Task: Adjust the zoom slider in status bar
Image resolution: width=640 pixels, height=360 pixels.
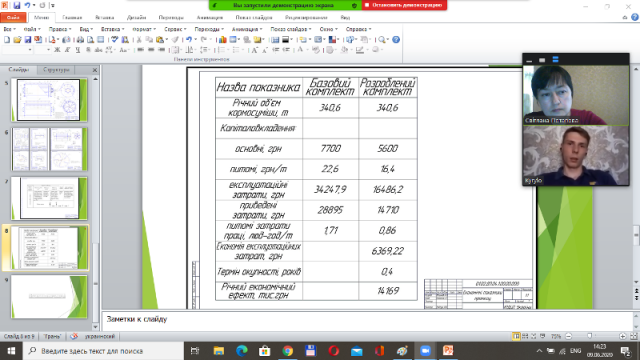Action: pyautogui.click(x=589, y=336)
